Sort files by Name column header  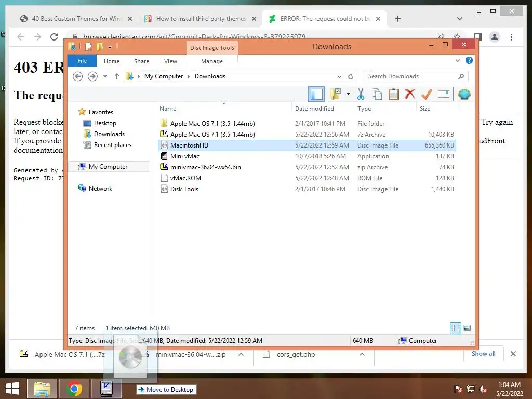224,109
